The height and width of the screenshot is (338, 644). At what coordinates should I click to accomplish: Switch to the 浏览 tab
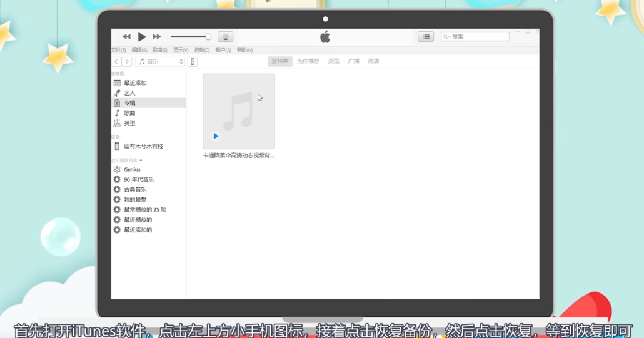tap(333, 61)
